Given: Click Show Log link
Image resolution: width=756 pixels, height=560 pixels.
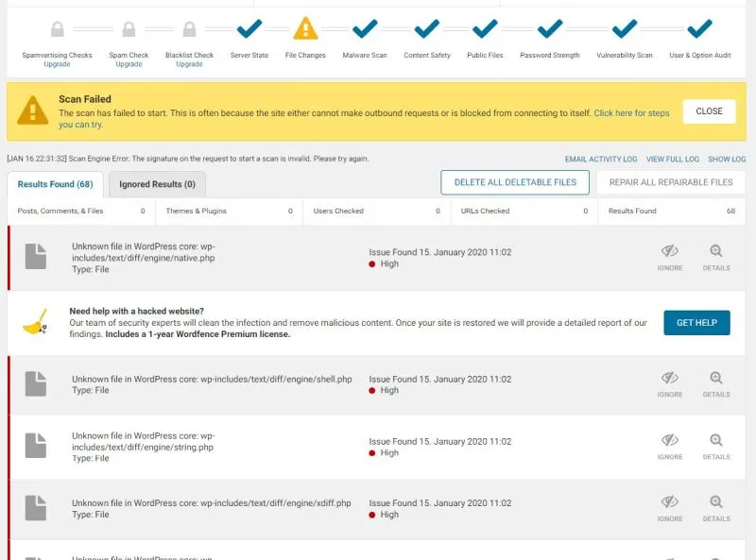Looking at the screenshot, I should point(727,159).
